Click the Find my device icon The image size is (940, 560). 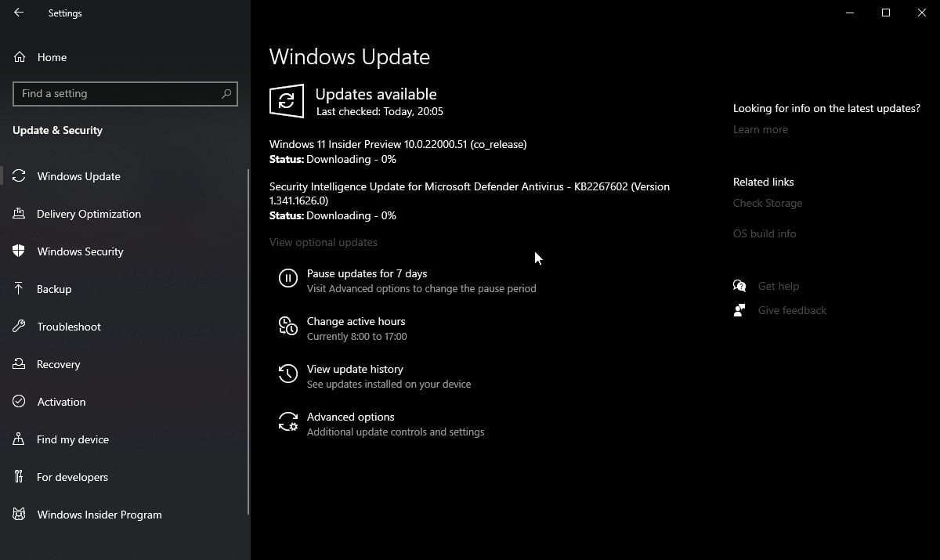[x=20, y=439]
